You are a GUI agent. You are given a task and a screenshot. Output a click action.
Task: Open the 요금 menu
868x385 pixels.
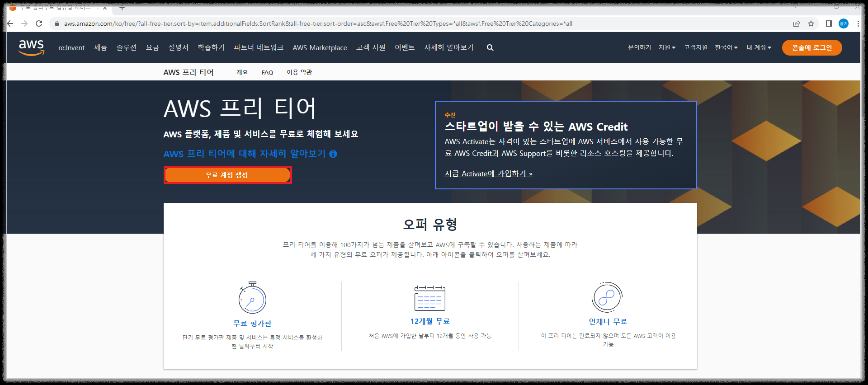152,47
